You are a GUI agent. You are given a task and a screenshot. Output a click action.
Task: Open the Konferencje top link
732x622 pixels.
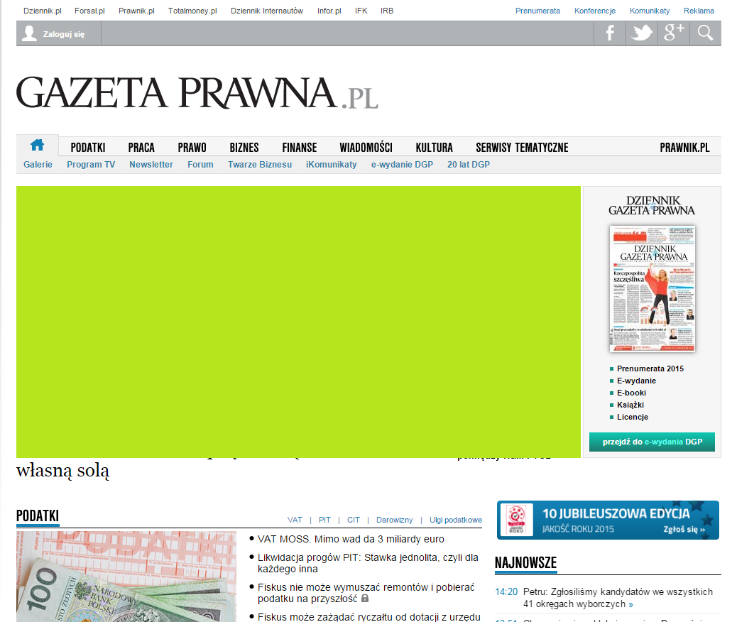[x=595, y=11]
